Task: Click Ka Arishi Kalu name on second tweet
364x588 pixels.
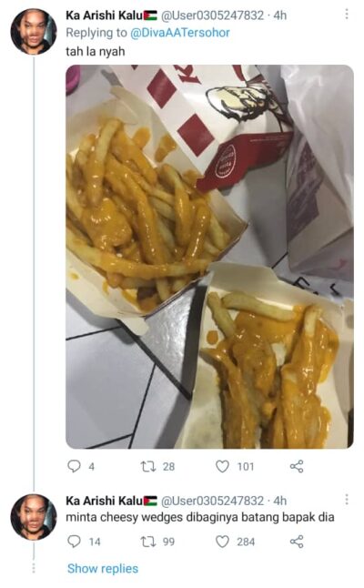Action: point(105,501)
